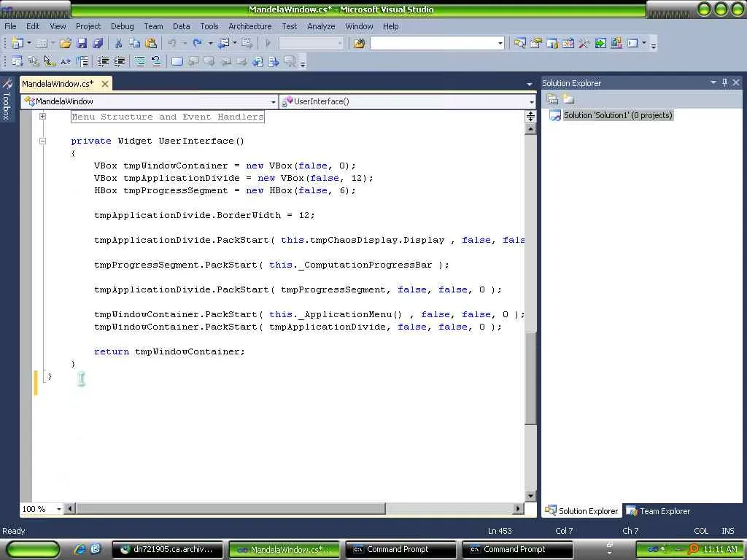
Task: Select Solution 'Solution1' (0 projects) node
Action: (x=618, y=115)
